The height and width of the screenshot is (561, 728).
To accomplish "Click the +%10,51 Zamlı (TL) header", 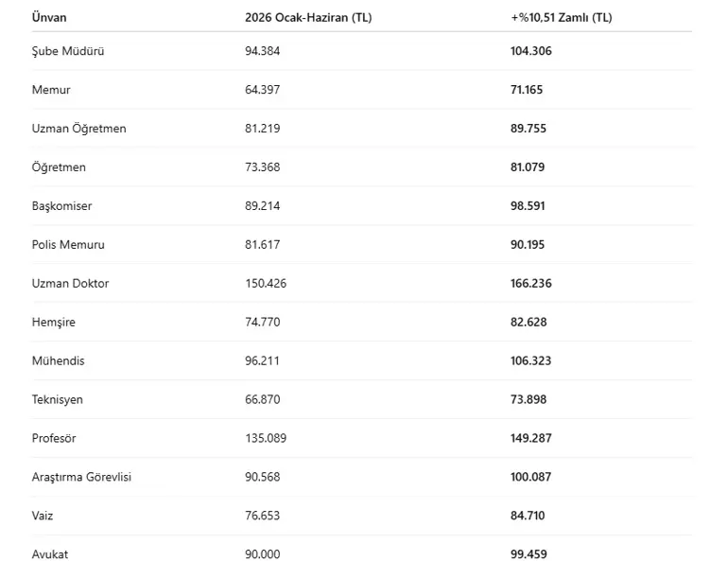I will point(562,18).
